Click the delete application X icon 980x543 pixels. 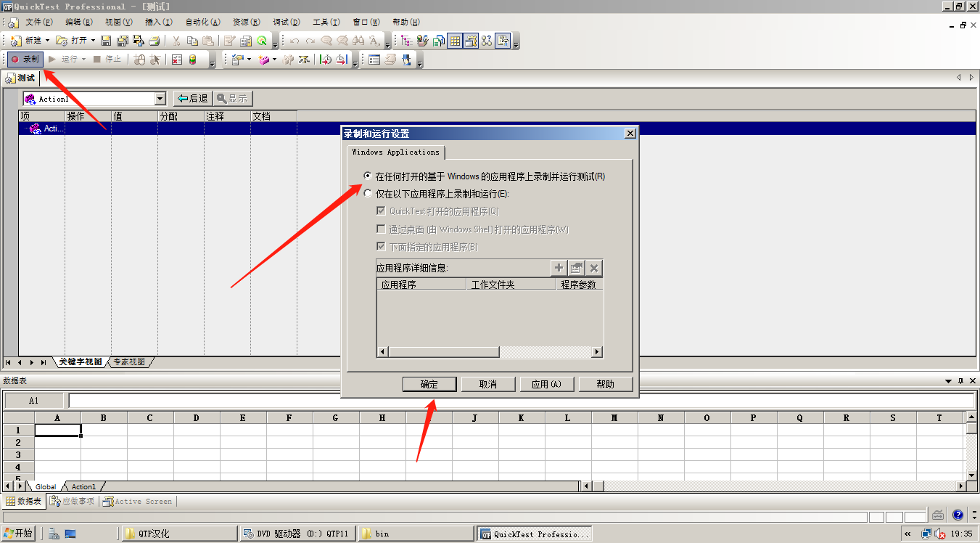[x=594, y=268]
